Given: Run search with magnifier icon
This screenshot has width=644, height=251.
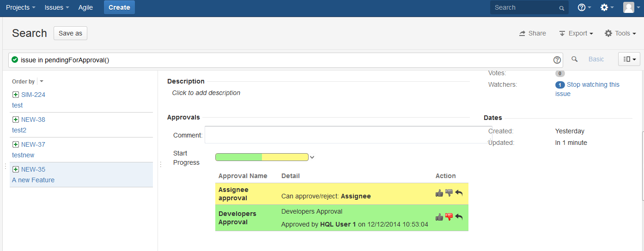Looking at the screenshot, I should 575,59.
